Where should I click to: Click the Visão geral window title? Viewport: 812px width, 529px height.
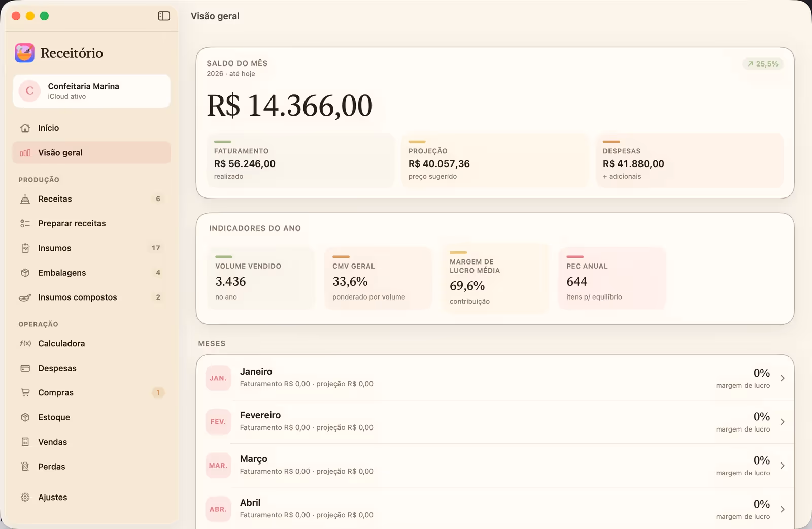pos(215,16)
